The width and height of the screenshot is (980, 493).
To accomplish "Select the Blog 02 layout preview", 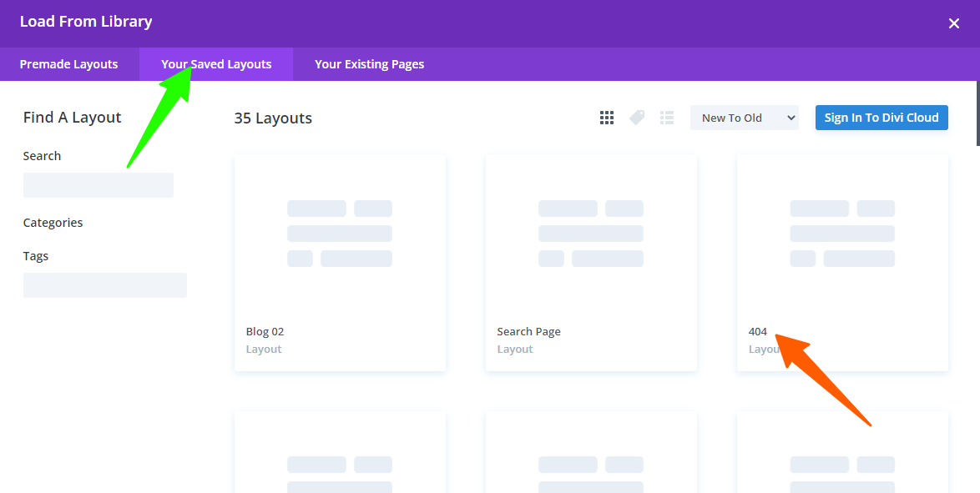I will (x=340, y=234).
